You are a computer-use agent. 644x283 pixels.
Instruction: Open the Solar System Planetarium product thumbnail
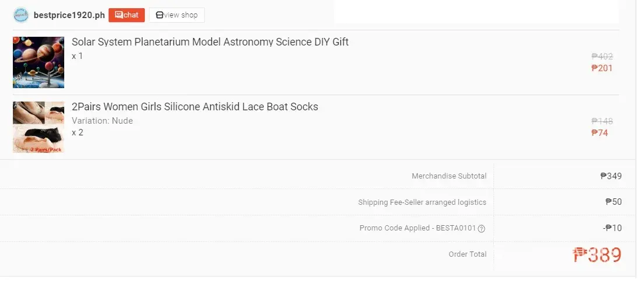[x=39, y=62]
